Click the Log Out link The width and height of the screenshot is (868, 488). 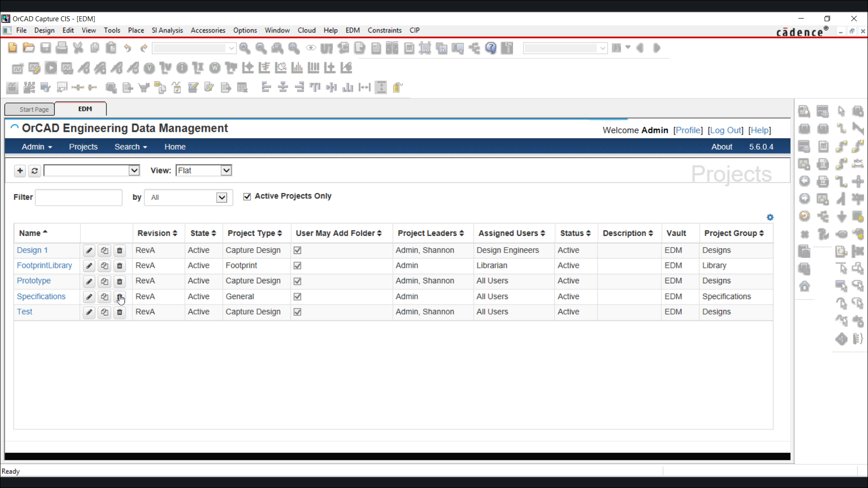tap(726, 130)
